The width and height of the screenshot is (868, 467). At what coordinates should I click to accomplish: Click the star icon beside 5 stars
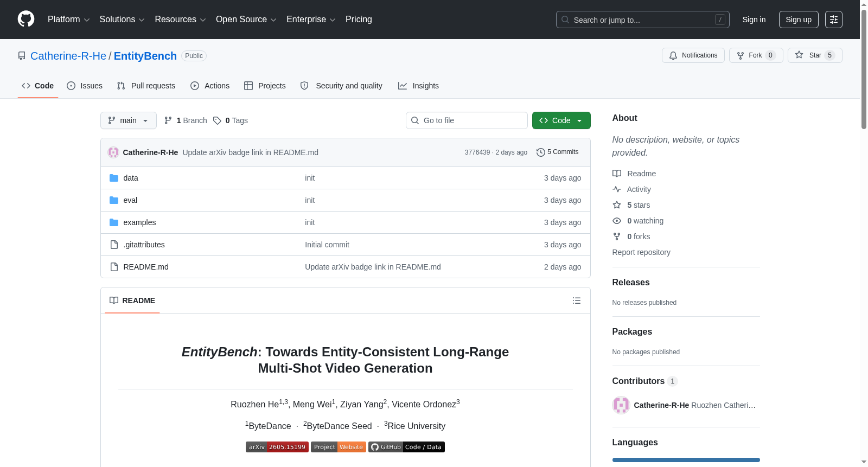point(617,205)
